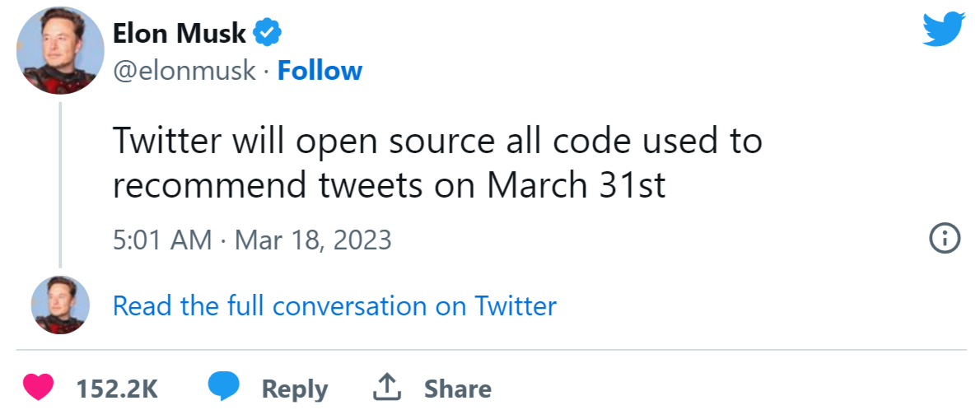Screen dimensions: 980x410
Task: Click the small avatar beside the conversation link
Action: [x=59, y=305]
